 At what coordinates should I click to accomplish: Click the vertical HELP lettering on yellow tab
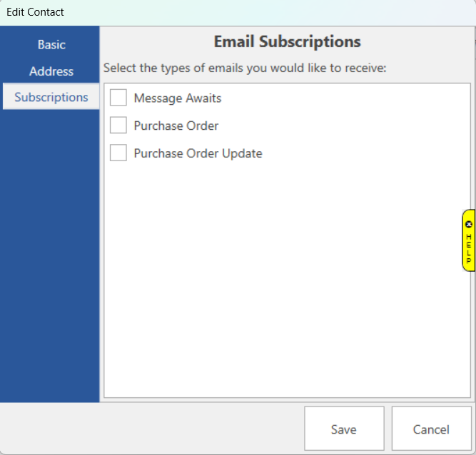(469, 249)
